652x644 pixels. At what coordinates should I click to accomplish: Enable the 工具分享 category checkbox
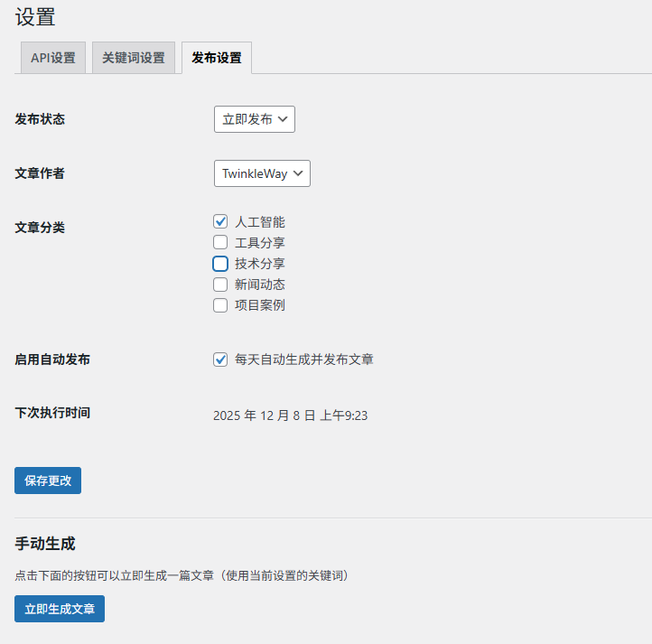pyautogui.click(x=220, y=242)
